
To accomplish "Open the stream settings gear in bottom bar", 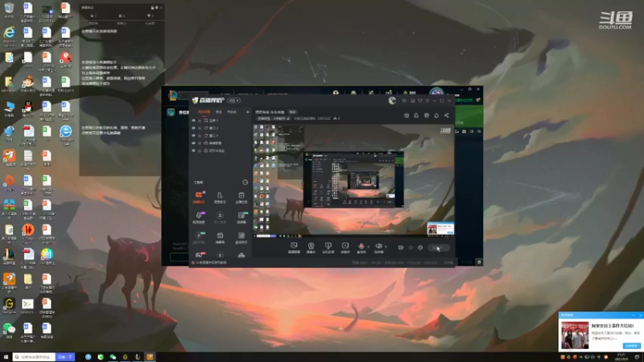I will tap(420, 248).
